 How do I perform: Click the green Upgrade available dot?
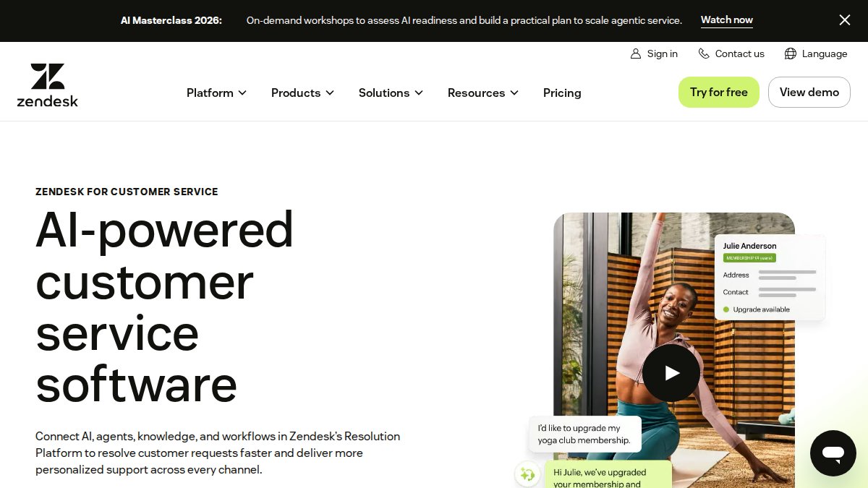[726, 309]
